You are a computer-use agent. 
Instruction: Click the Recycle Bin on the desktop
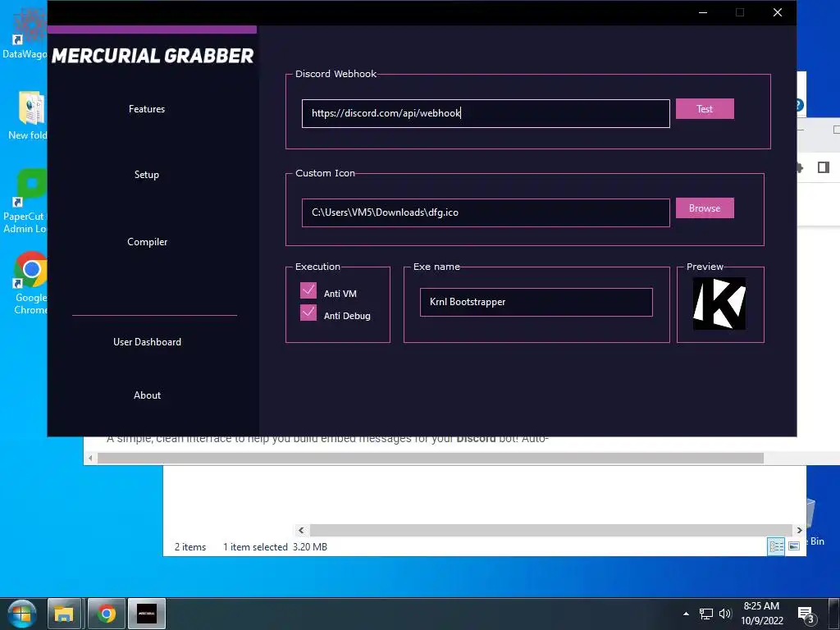815,523
